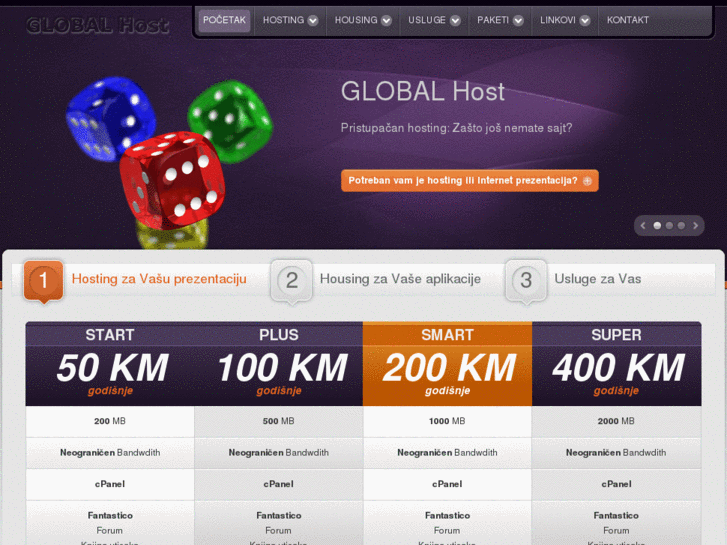The width and height of the screenshot is (727, 545).
Task: Select the SUPER plan header
Action: click(617, 334)
